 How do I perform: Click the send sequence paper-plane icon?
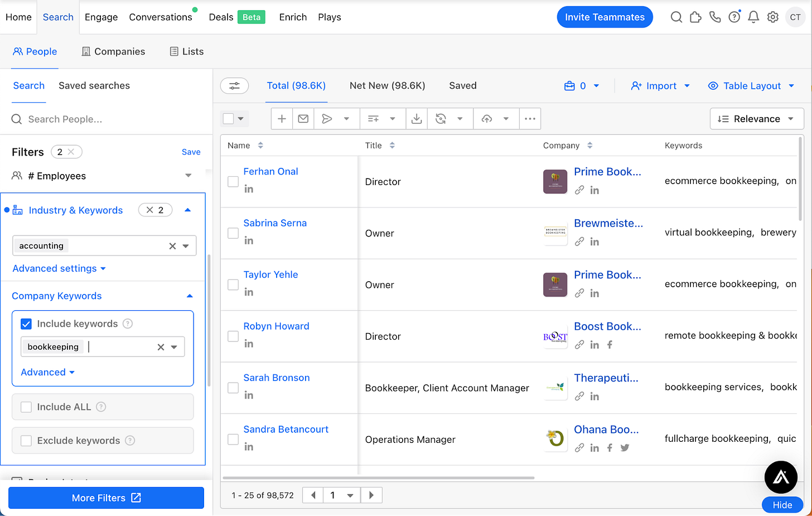click(x=327, y=119)
